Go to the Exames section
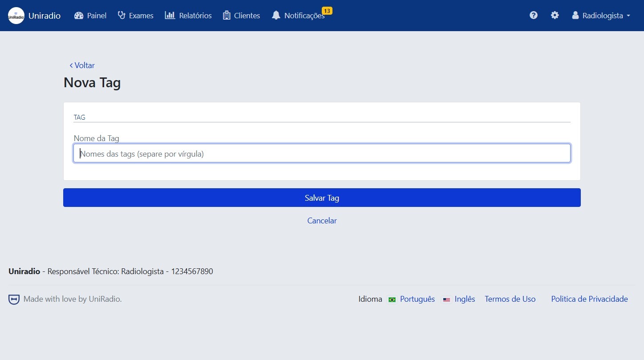The width and height of the screenshot is (644, 360). (135, 16)
